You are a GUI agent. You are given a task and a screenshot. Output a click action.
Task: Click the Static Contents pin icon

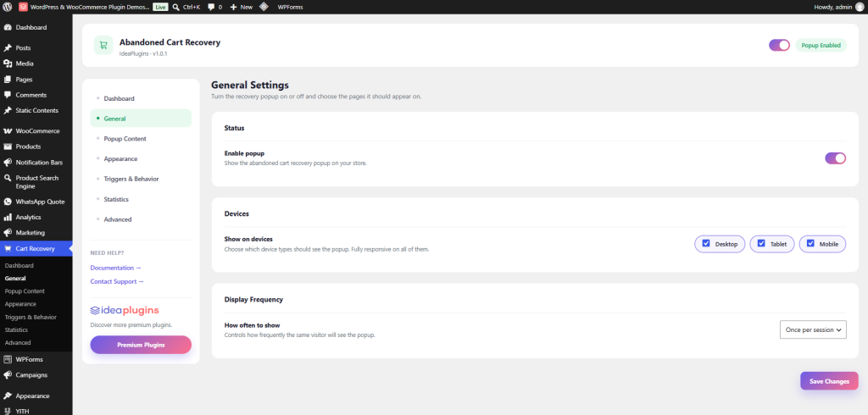click(8, 110)
